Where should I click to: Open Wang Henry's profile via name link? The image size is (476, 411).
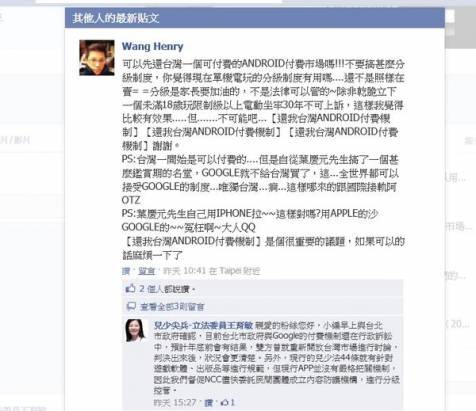click(152, 46)
